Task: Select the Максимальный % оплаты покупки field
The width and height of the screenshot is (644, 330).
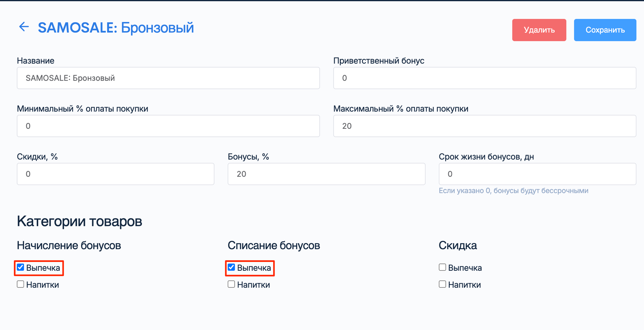Action: 485,126
